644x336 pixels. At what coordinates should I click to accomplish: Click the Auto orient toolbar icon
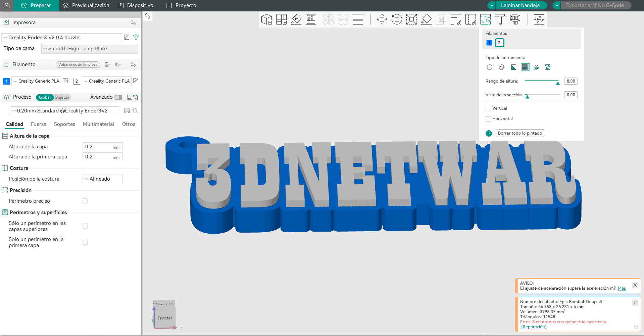296,19
